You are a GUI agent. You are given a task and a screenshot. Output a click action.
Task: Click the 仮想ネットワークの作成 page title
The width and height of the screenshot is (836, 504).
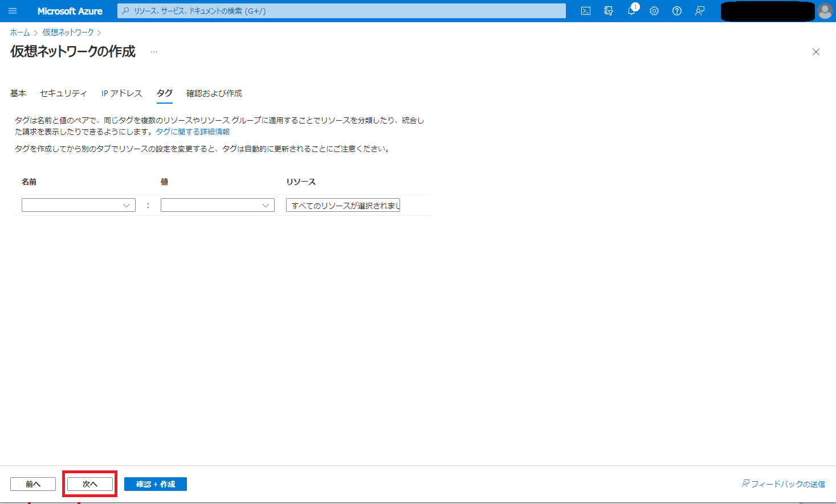pos(73,52)
